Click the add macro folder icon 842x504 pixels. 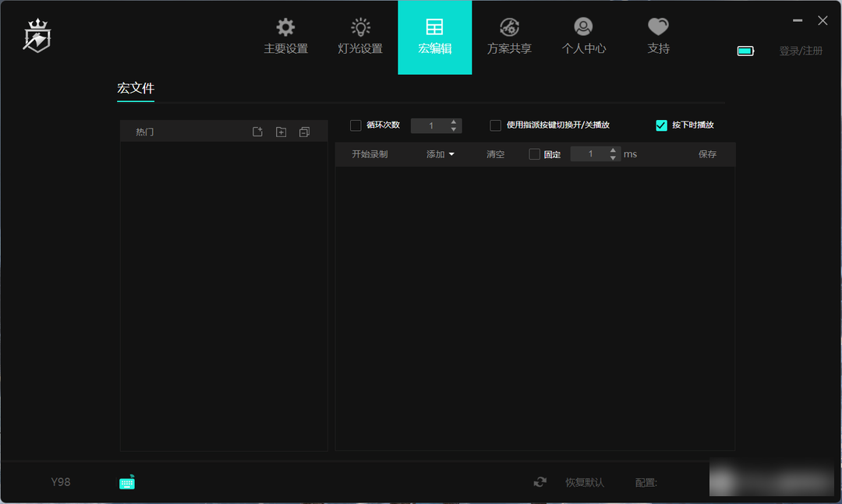[x=281, y=132]
